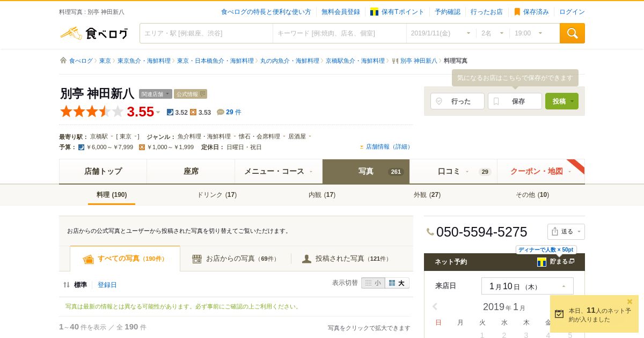Click the star rating graphic
This screenshot has height=338, width=644.
coord(92,112)
